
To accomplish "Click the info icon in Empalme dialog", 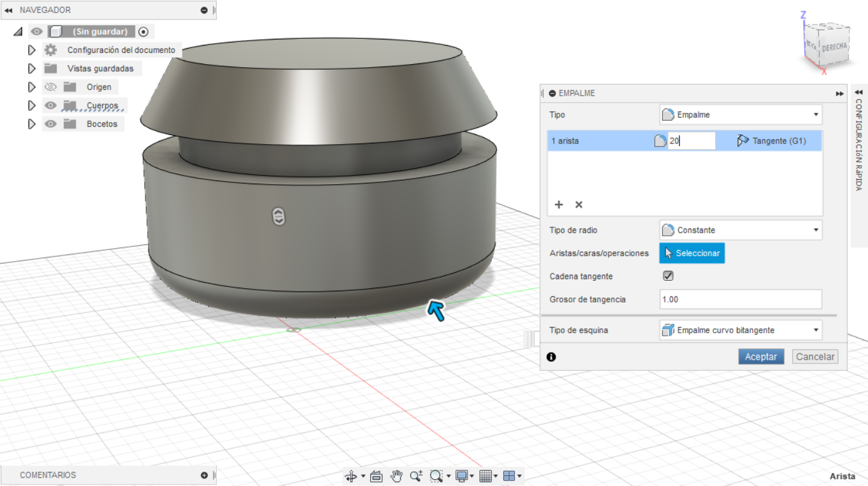I will click(x=551, y=357).
